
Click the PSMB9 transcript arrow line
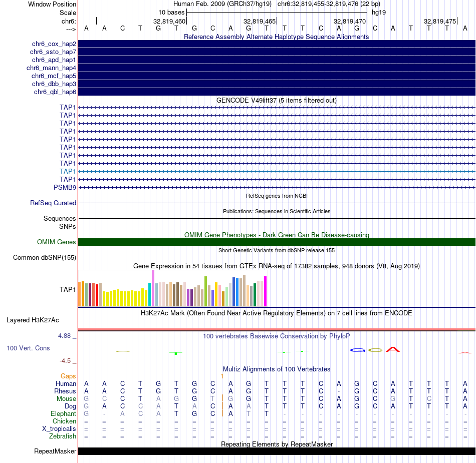[x=277, y=188]
